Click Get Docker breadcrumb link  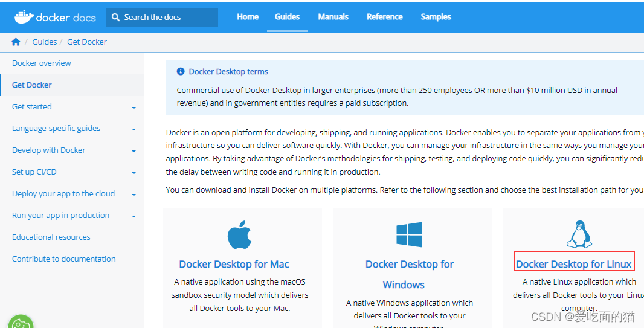pos(86,42)
